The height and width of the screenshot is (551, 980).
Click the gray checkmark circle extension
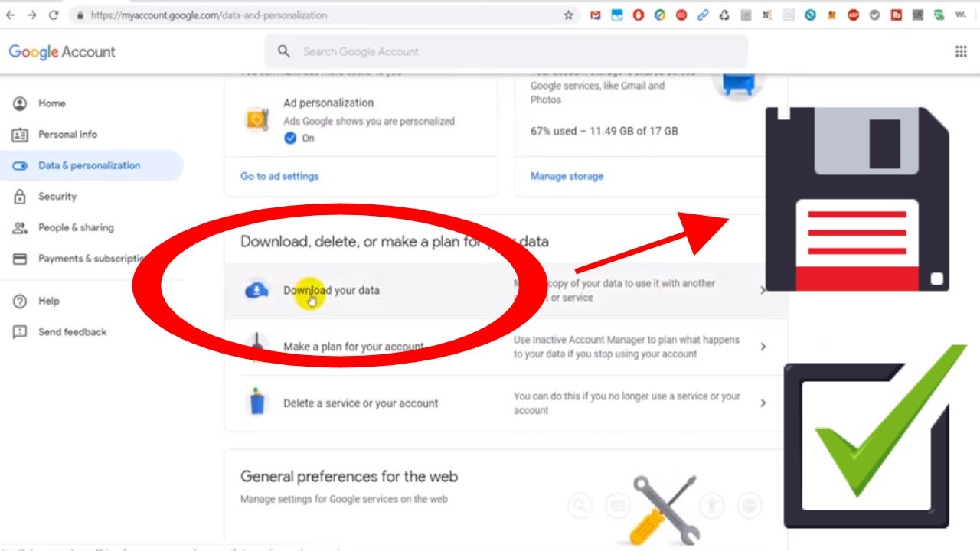(874, 15)
